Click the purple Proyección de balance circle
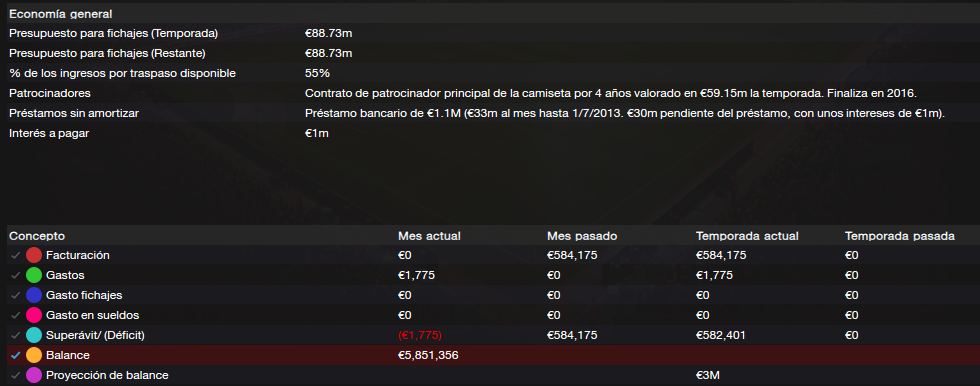This screenshot has width=980, height=386. coord(34,375)
